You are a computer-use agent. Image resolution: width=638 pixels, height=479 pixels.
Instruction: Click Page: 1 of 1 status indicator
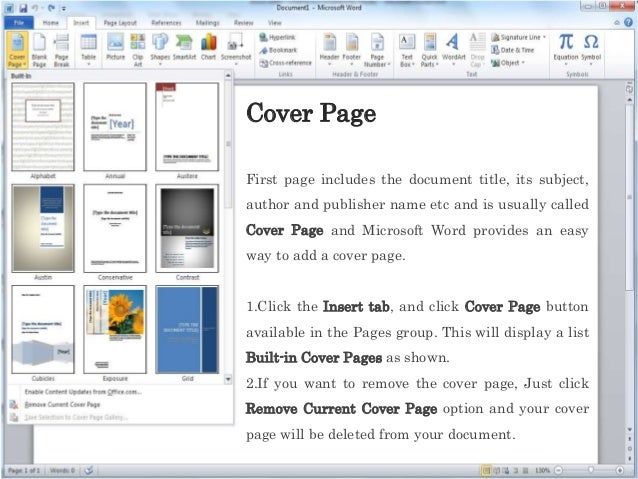[24, 470]
